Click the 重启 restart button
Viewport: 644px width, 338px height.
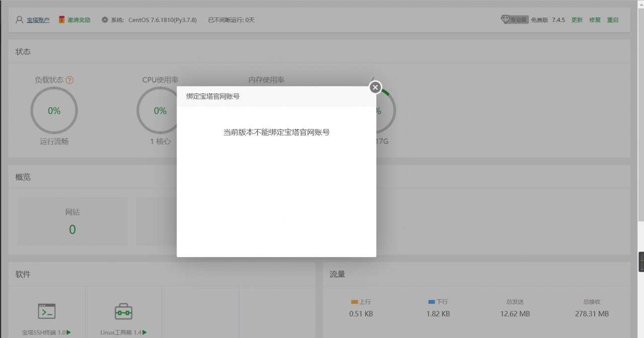(613, 20)
